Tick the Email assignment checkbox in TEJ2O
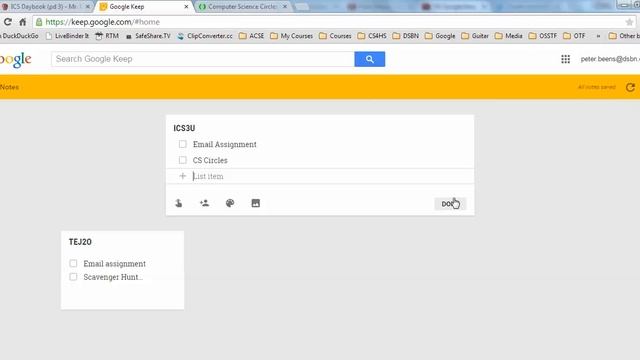This screenshot has height=360, width=640. (73, 263)
